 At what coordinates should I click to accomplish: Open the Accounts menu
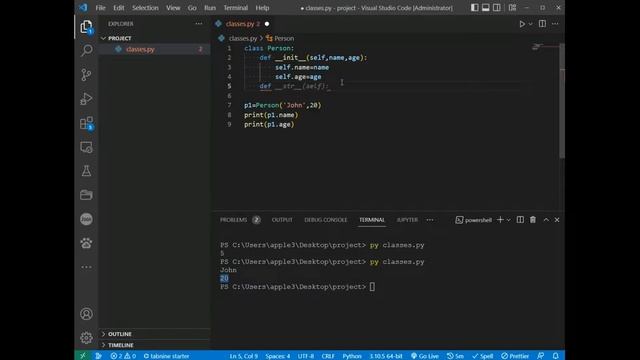[86, 314]
